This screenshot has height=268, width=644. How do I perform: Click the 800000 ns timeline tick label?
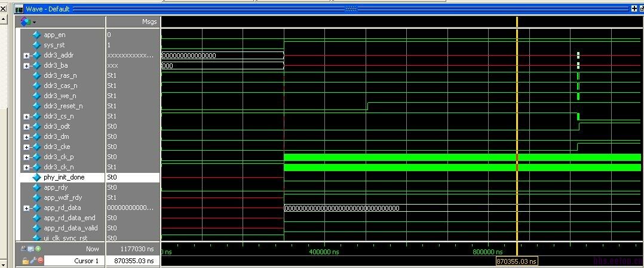[488, 252]
